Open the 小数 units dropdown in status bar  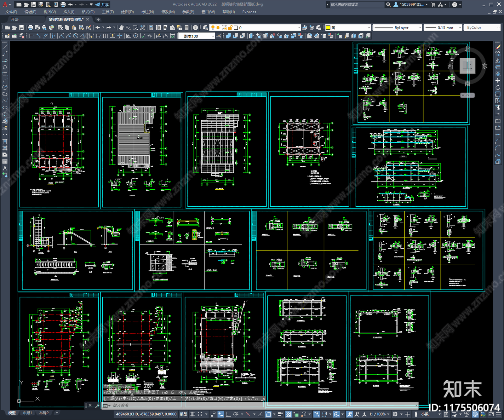point(425,414)
